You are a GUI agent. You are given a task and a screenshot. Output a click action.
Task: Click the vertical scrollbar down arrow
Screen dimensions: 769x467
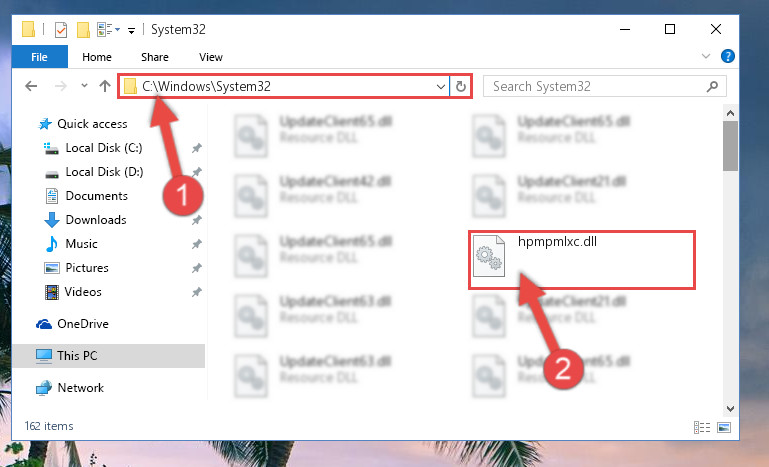[730, 408]
